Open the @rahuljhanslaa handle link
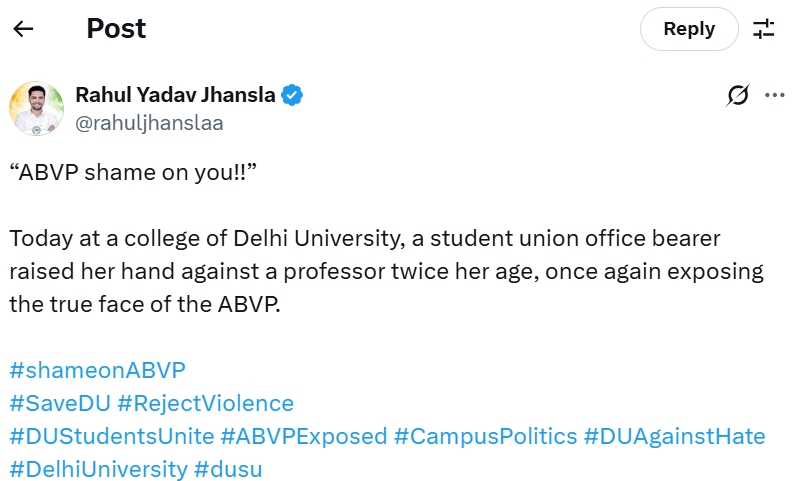Image resolution: width=802 pixels, height=481 pixels. click(x=149, y=123)
